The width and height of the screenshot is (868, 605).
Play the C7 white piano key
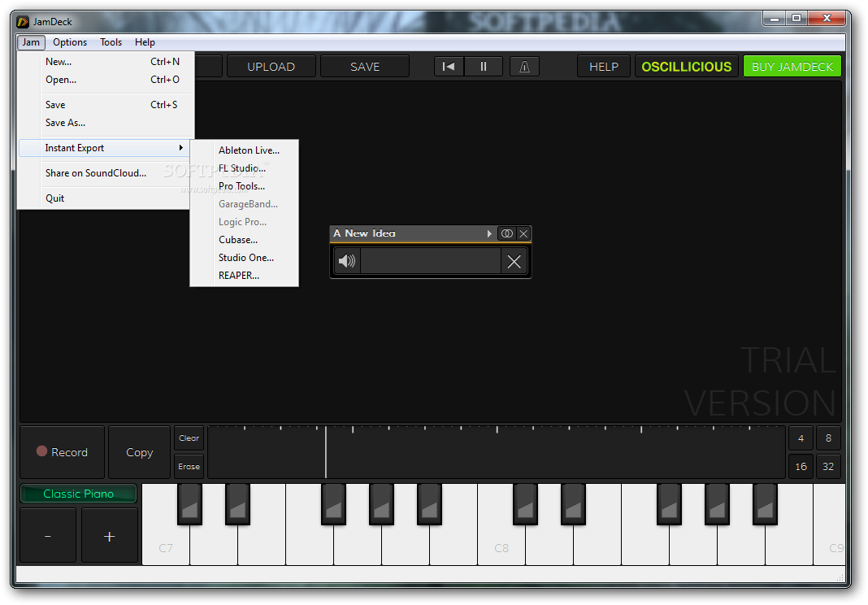[166, 546]
